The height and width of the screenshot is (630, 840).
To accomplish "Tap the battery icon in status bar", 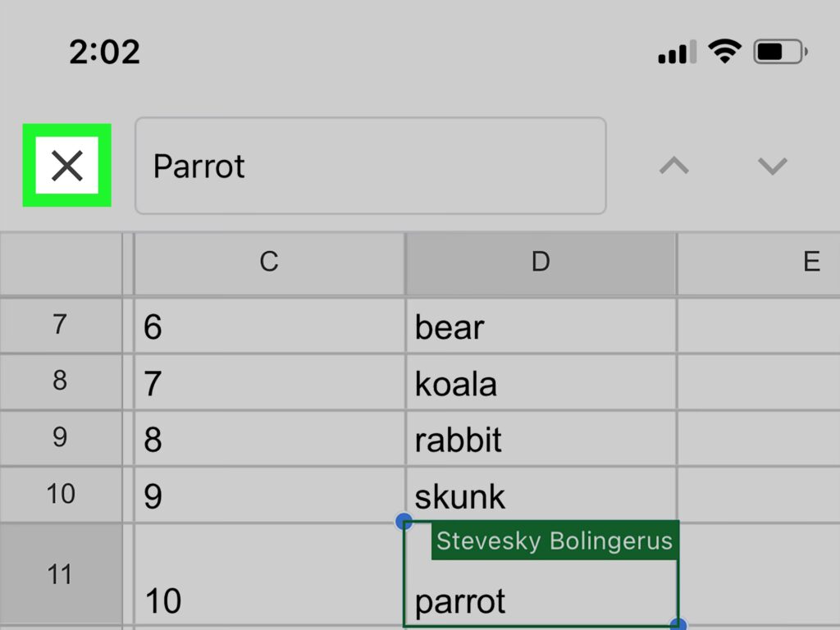I will (x=780, y=53).
